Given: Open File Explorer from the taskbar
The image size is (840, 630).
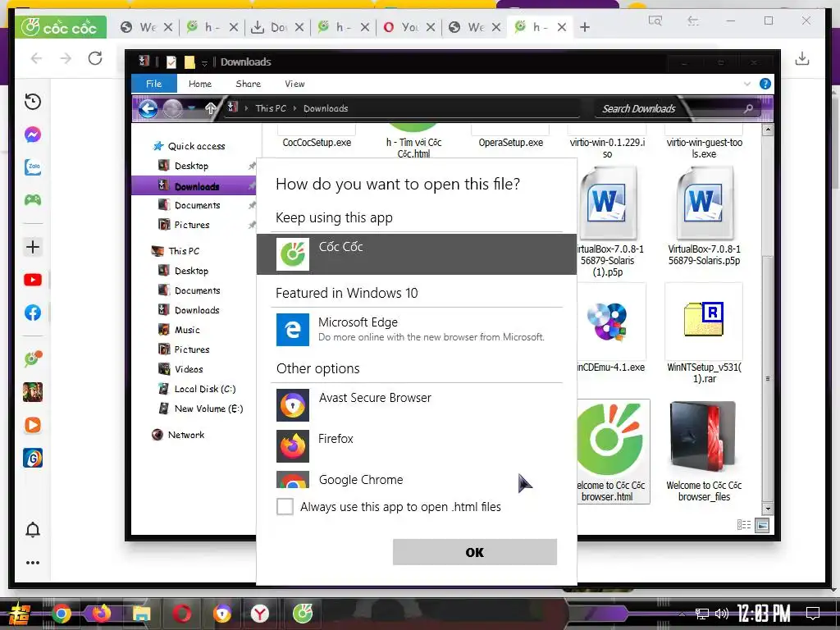Looking at the screenshot, I should tap(141, 614).
